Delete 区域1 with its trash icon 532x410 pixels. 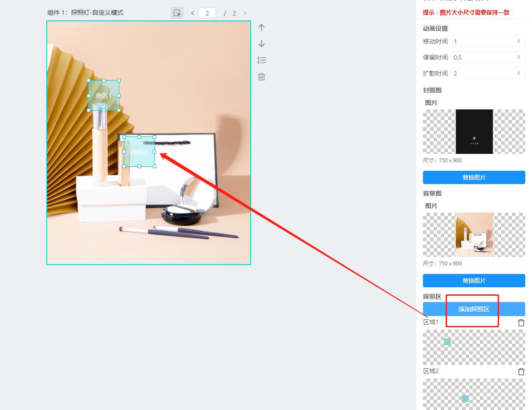point(521,323)
